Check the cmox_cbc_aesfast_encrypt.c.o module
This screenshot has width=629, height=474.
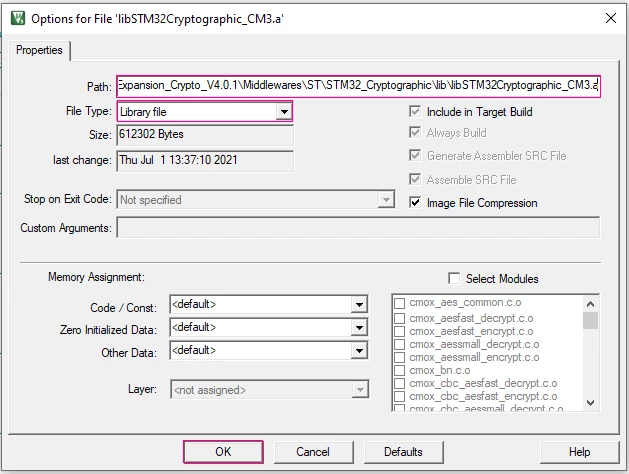click(x=400, y=396)
